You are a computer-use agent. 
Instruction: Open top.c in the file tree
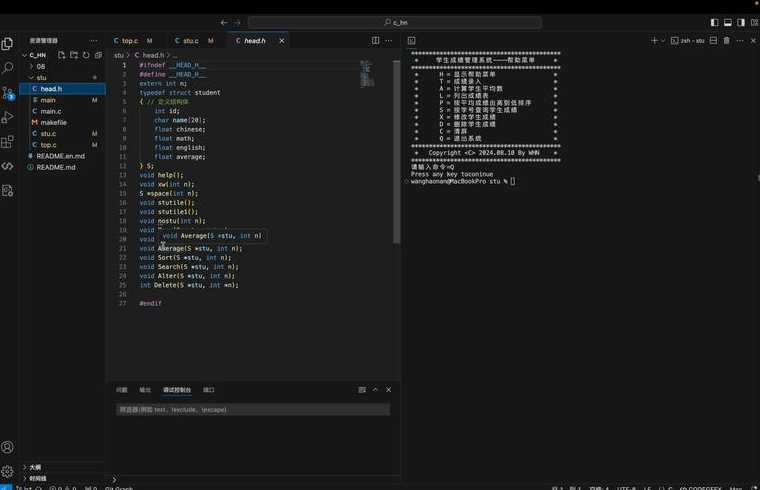pos(62,144)
